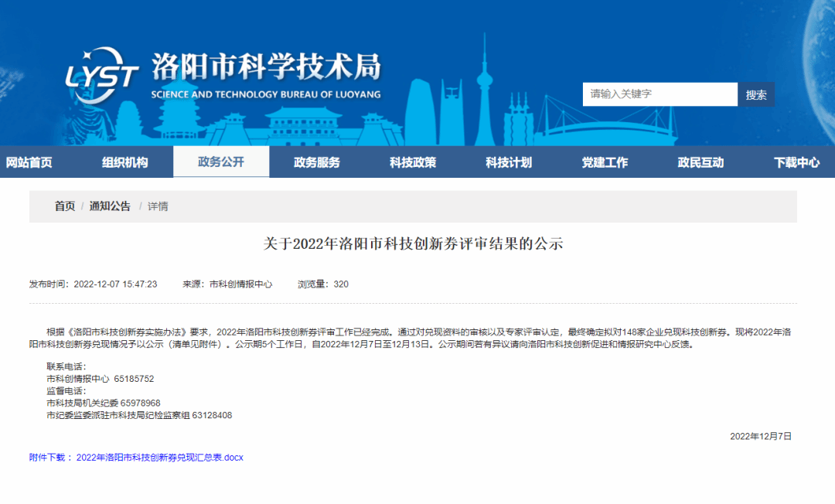The width and height of the screenshot is (835, 504).
Task: Open the 网站首页 menu item
Action: pyautogui.click(x=29, y=162)
